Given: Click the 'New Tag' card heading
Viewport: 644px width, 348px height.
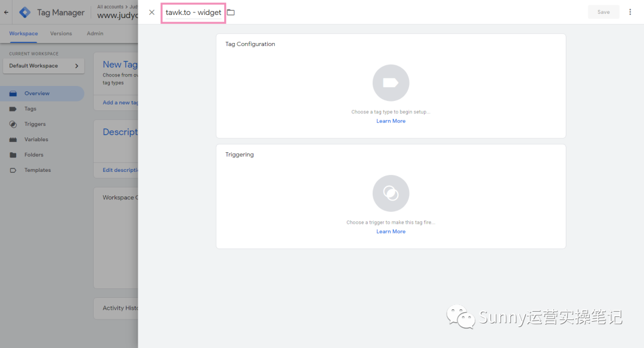Looking at the screenshot, I should 120,64.
